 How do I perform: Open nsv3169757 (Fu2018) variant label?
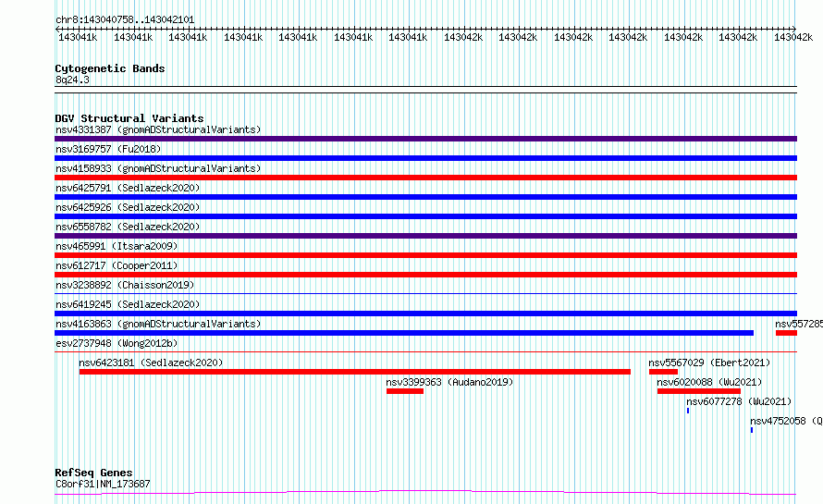pyautogui.click(x=108, y=149)
